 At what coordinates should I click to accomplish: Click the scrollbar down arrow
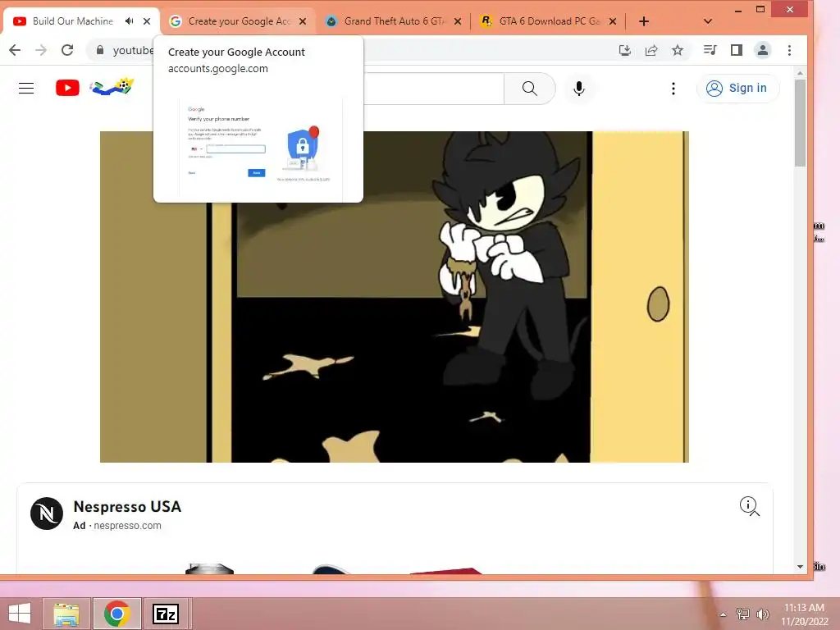(800, 566)
